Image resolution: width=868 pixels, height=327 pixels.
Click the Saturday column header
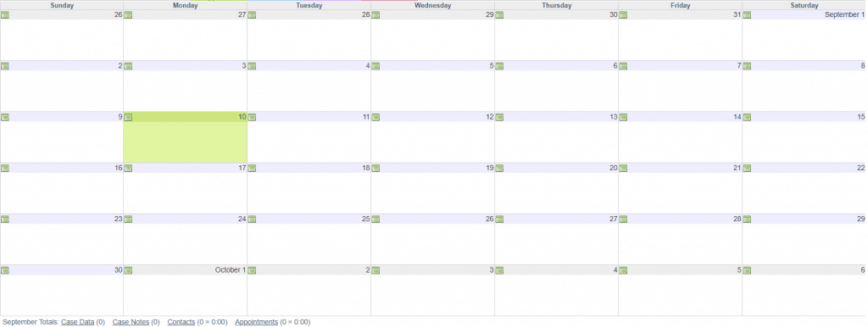[x=804, y=6]
